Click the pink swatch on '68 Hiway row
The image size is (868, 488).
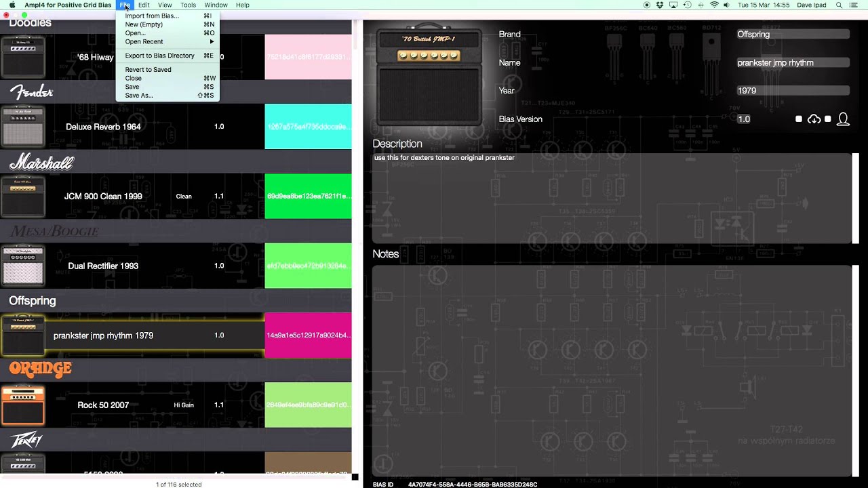(x=308, y=57)
